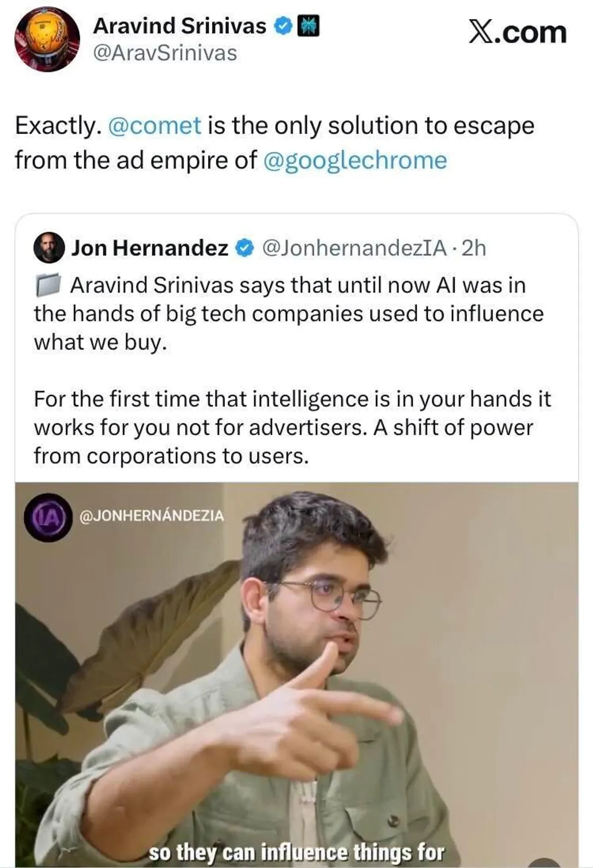Click Jon Hernandez's blue verified checkmark
This screenshot has height=868, width=593.
[244, 248]
